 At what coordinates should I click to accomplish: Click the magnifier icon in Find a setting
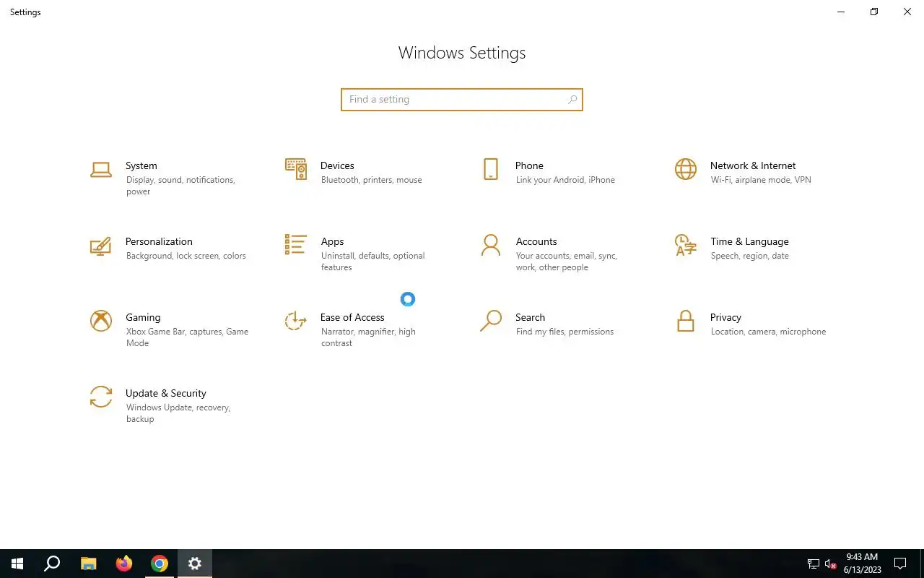(x=572, y=100)
